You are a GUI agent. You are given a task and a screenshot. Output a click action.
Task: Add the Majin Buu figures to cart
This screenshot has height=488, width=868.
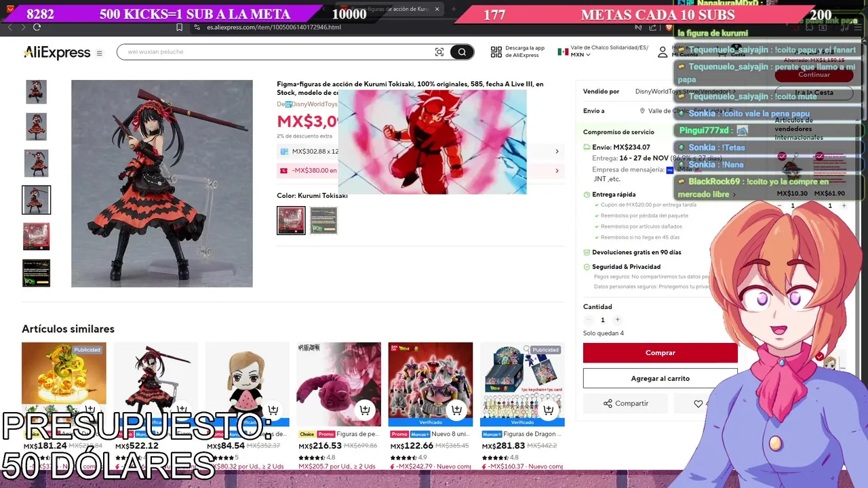pos(456,410)
